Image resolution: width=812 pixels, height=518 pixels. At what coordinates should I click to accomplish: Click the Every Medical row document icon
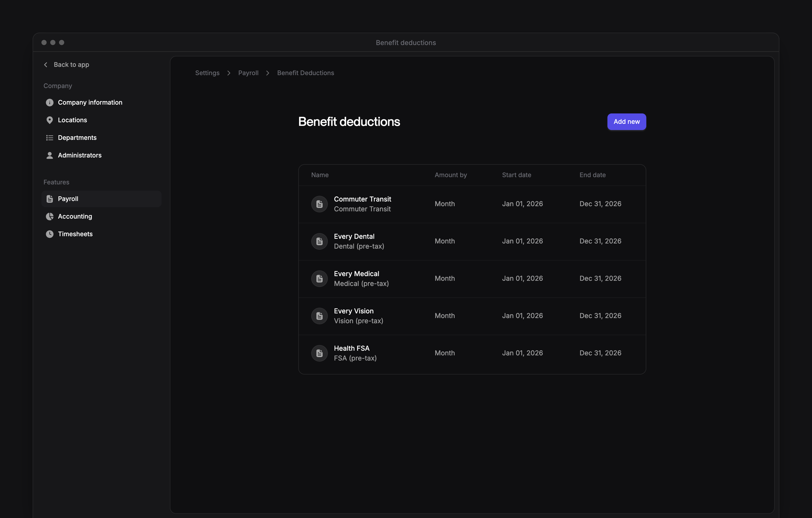[x=319, y=279]
